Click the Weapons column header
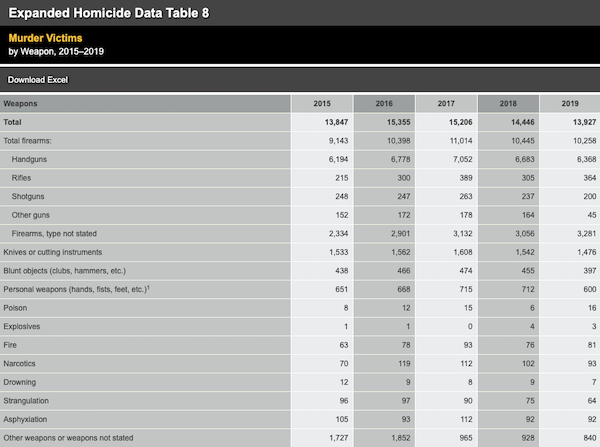The image size is (600, 447). click(23, 103)
